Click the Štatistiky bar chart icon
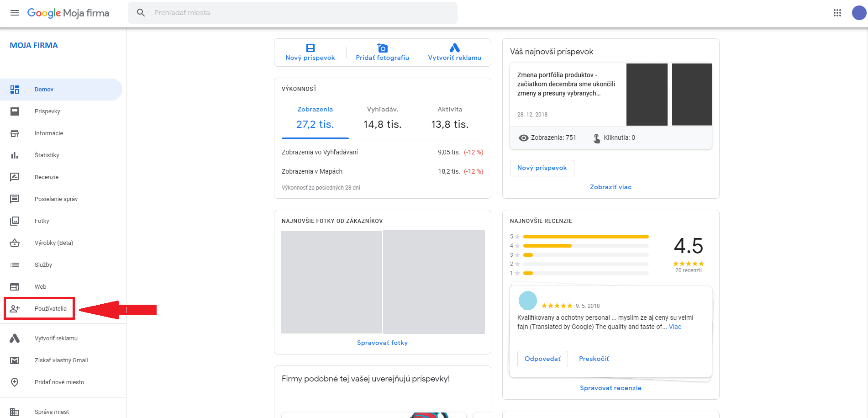This screenshot has width=868, height=418. (x=15, y=155)
